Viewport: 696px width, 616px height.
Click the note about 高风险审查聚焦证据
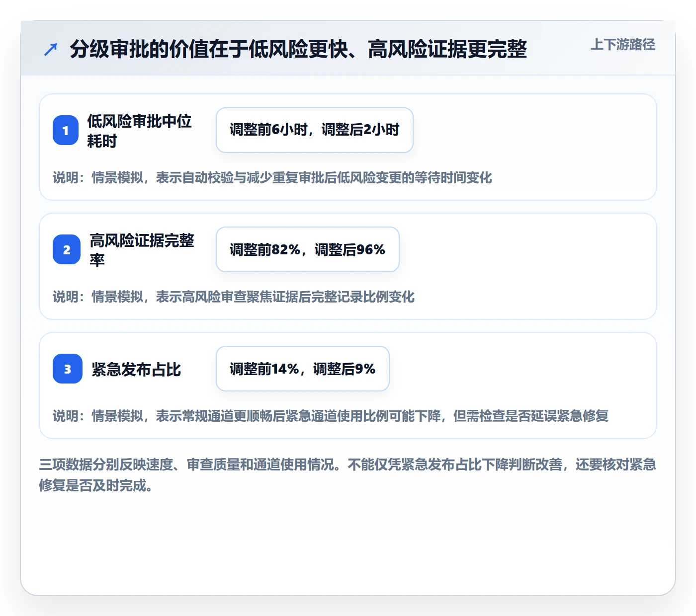pyautogui.click(x=234, y=297)
